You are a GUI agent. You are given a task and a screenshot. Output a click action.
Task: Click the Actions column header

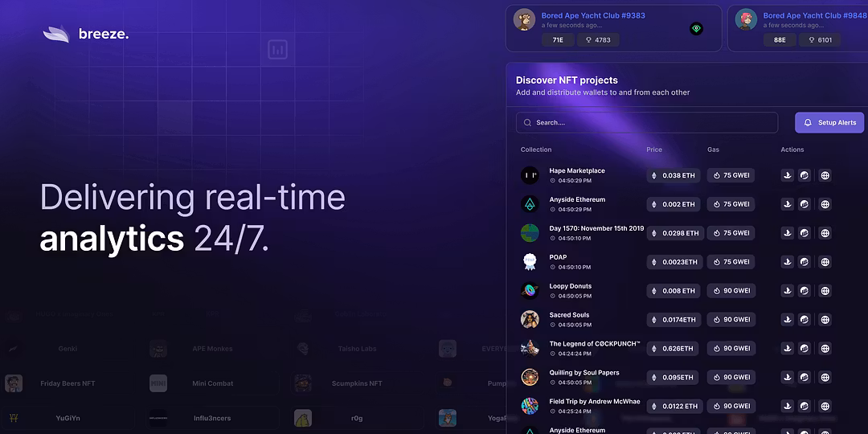coord(792,149)
